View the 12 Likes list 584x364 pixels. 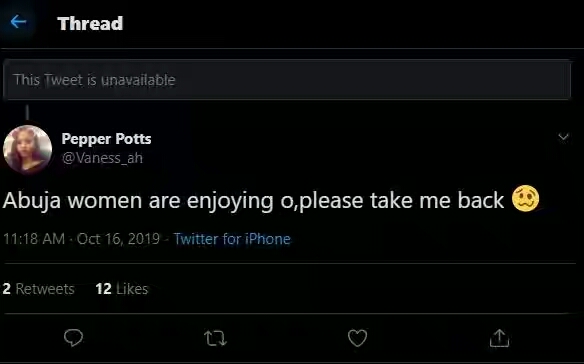pos(122,289)
